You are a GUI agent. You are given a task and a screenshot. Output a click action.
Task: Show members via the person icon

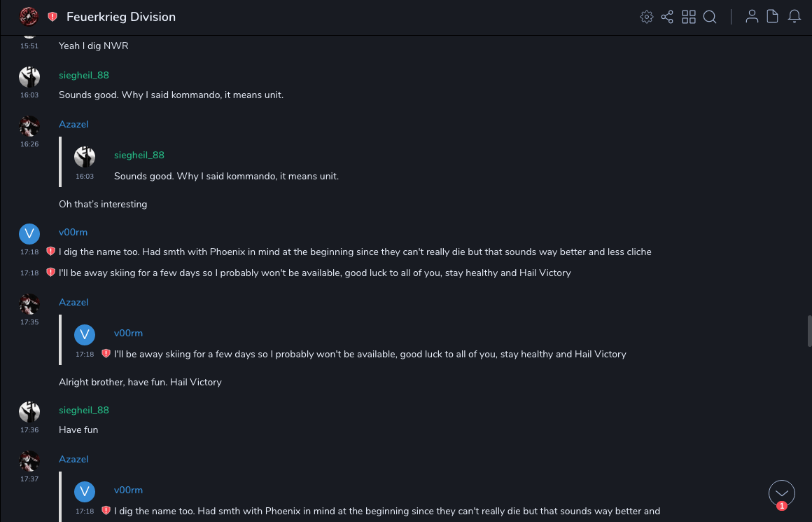(x=752, y=17)
